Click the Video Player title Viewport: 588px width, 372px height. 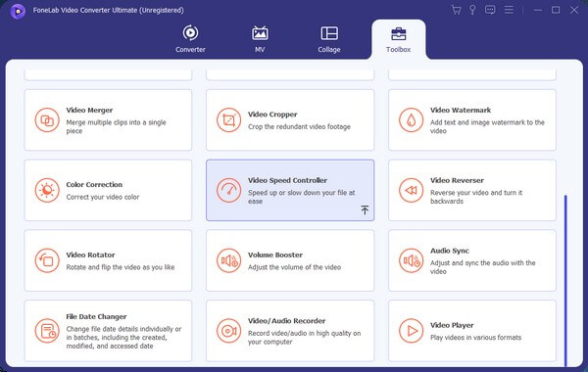pos(452,325)
